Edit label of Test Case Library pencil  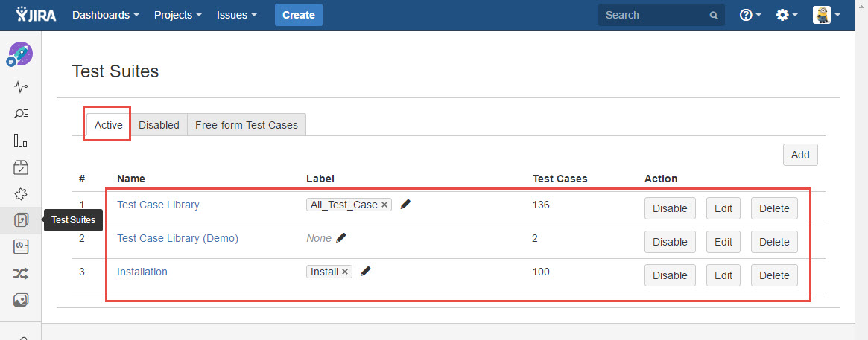(x=405, y=205)
